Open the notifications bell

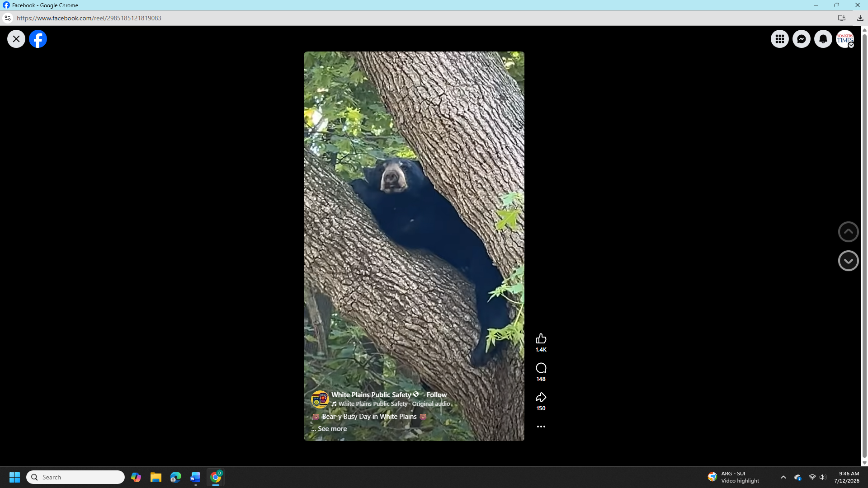[x=823, y=39]
